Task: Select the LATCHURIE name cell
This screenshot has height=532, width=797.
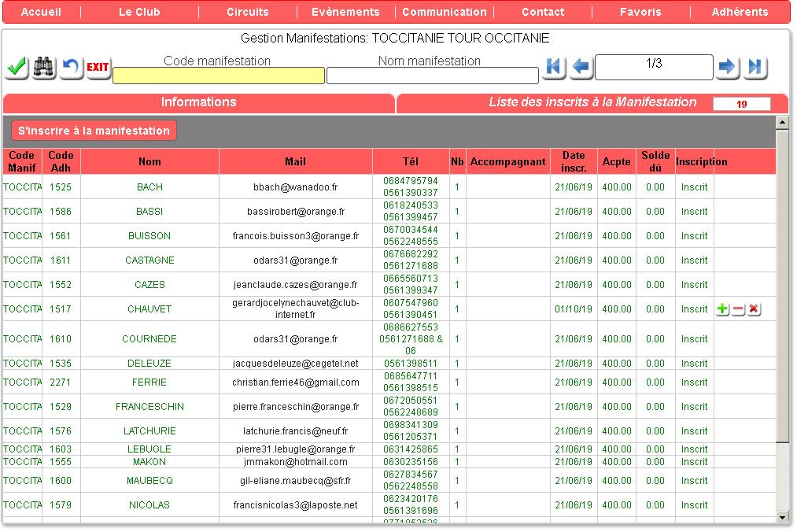Action: click(150, 431)
